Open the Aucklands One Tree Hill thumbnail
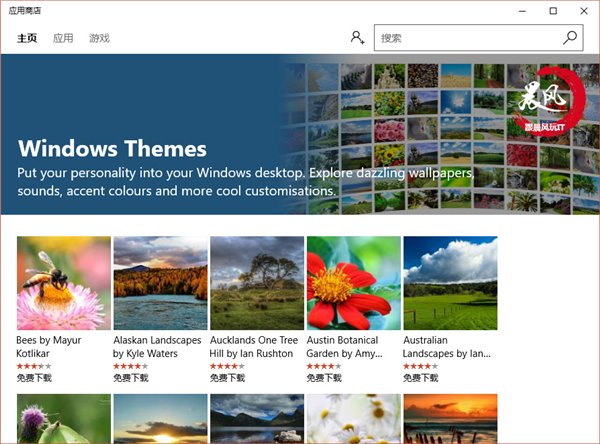 pos(257,283)
